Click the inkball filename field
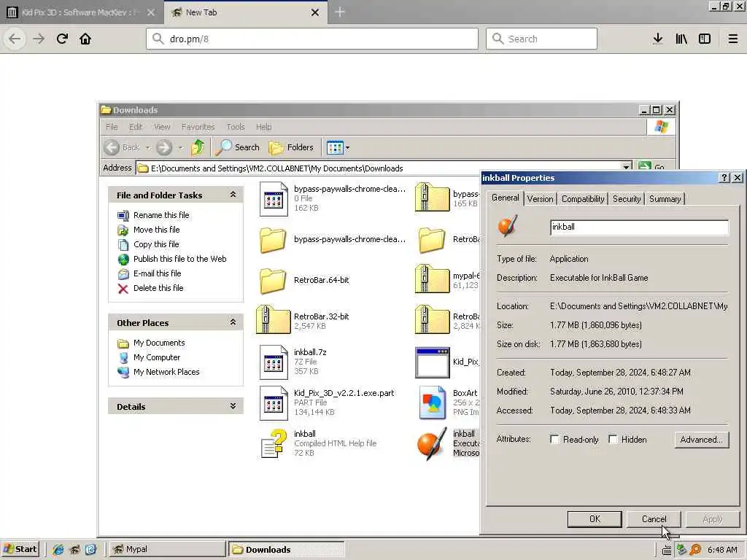The height and width of the screenshot is (560, 747). 639,227
